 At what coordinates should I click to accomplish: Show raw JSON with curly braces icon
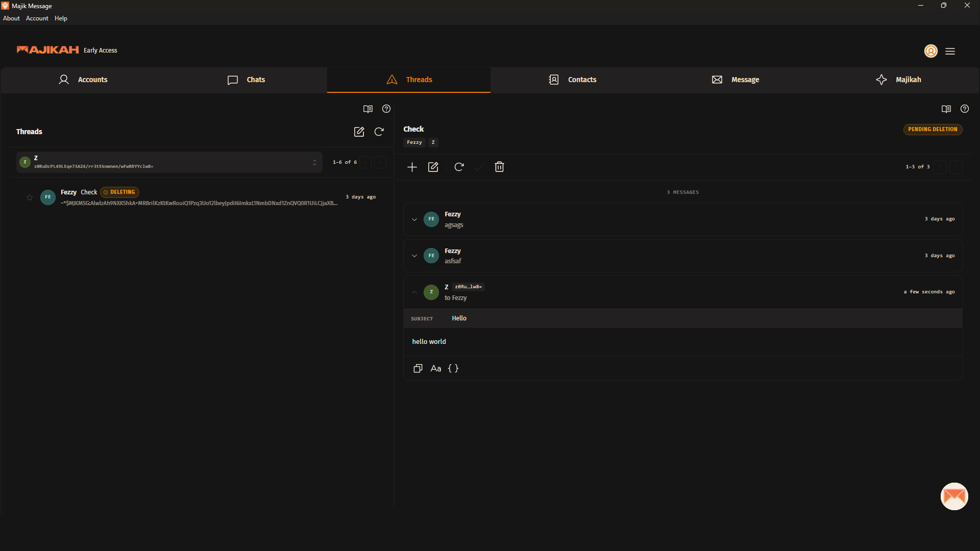tap(453, 368)
